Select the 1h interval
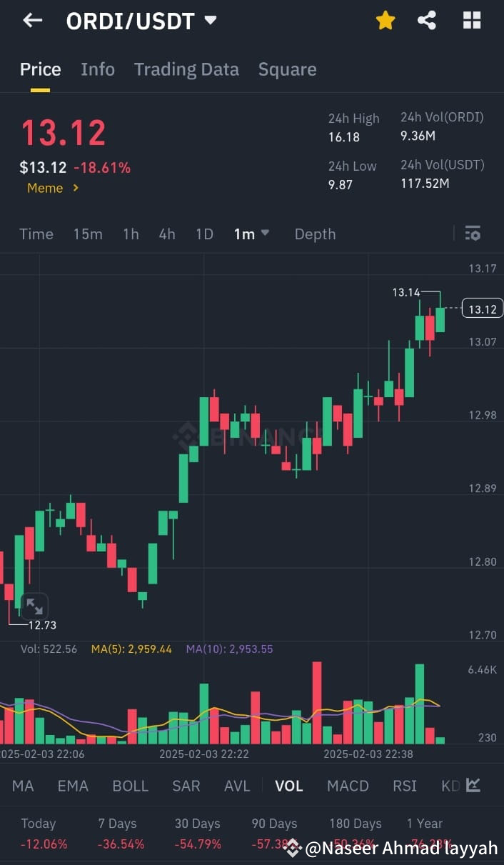This screenshot has width=504, height=865. pos(131,234)
